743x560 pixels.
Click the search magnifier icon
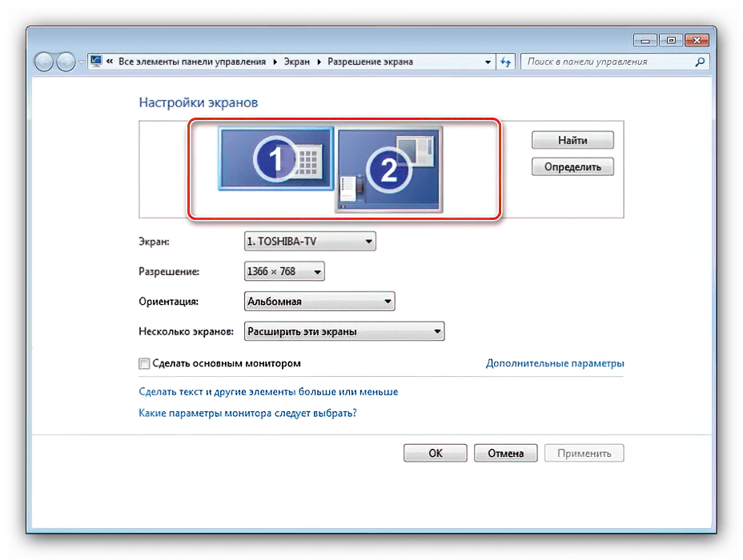click(x=700, y=62)
